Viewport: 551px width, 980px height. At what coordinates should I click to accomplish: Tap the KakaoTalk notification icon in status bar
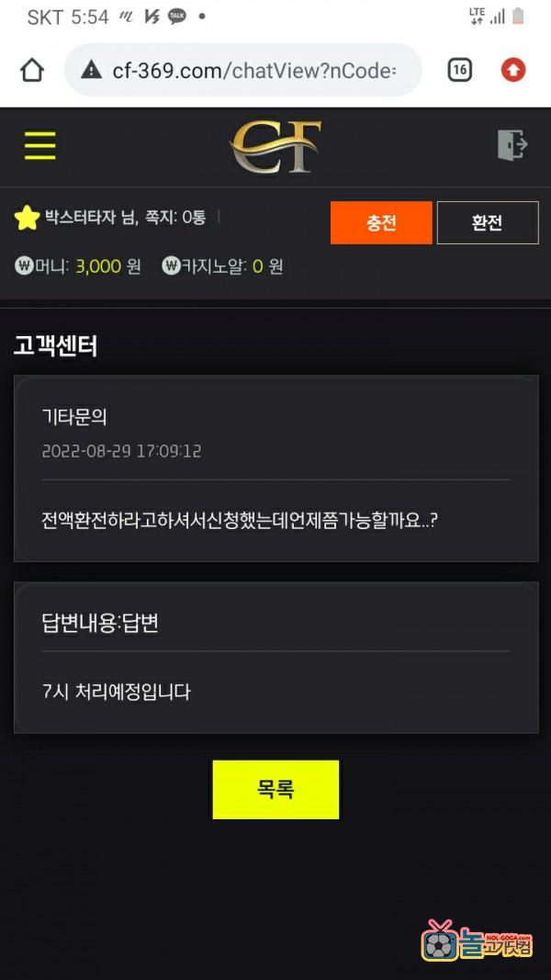pos(177,17)
